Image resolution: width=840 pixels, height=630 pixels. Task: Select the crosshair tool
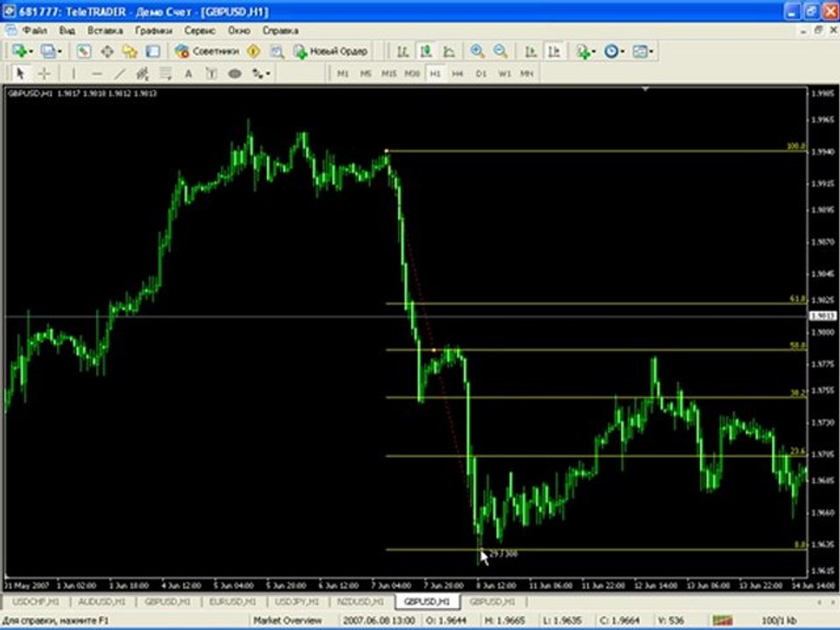(44, 73)
